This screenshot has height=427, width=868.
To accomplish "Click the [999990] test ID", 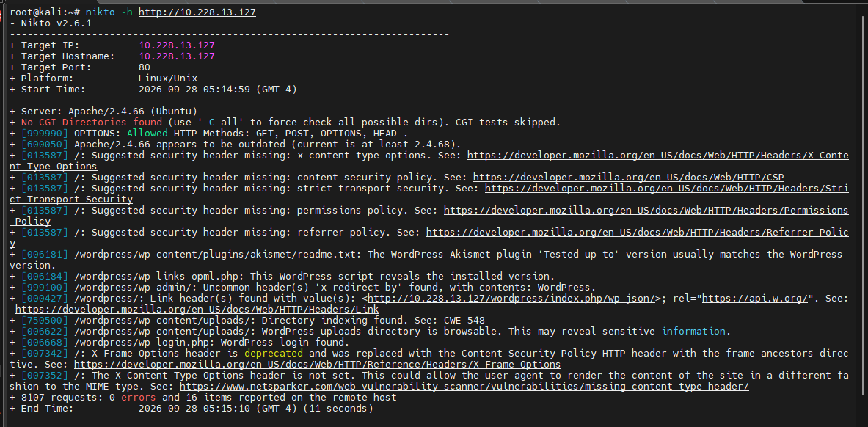I will (x=44, y=134).
